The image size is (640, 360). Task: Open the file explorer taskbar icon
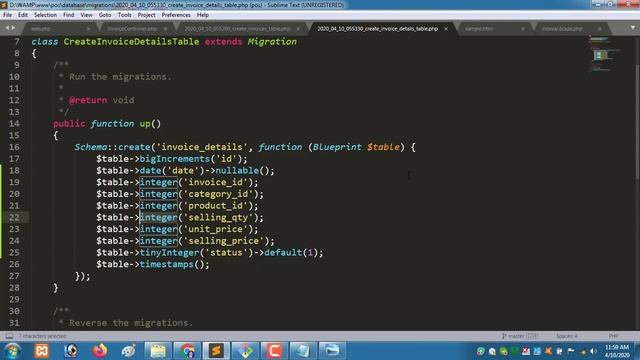point(158,351)
